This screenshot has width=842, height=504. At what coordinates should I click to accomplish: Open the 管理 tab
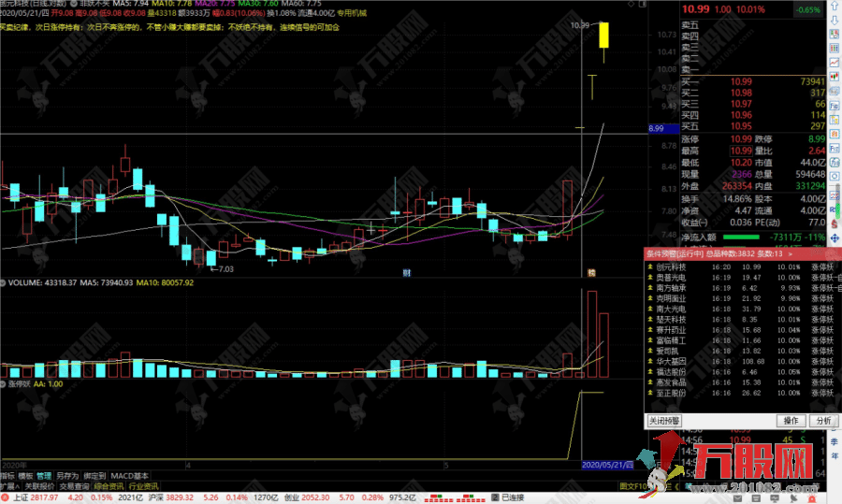(43, 476)
